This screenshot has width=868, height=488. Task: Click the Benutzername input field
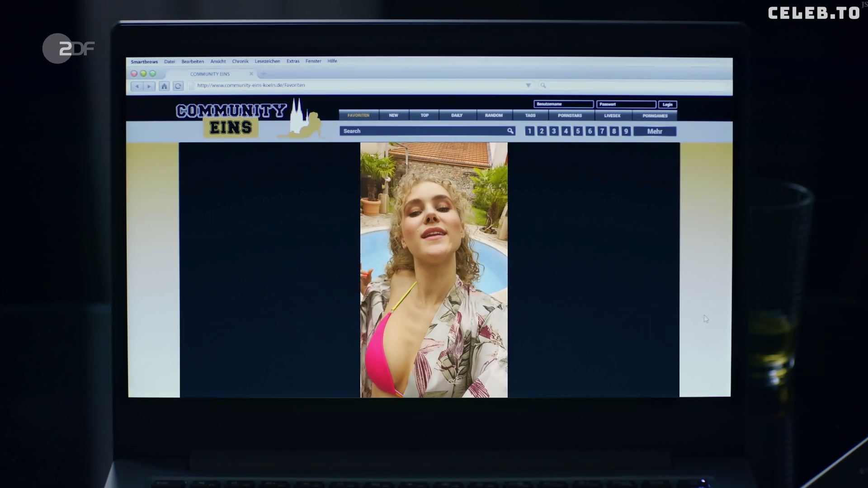click(563, 104)
